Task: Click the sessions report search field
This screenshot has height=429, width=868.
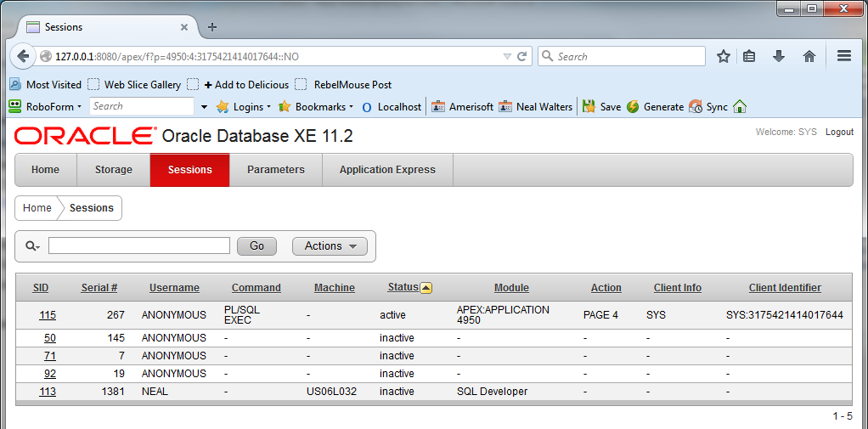Action: coord(139,246)
